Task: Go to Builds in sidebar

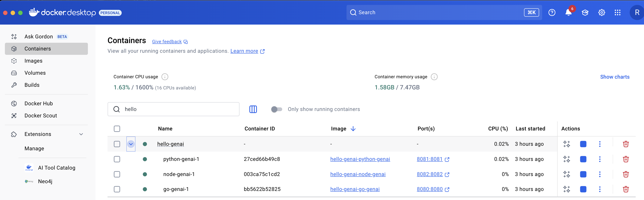Action: pyautogui.click(x=46, y=85)
